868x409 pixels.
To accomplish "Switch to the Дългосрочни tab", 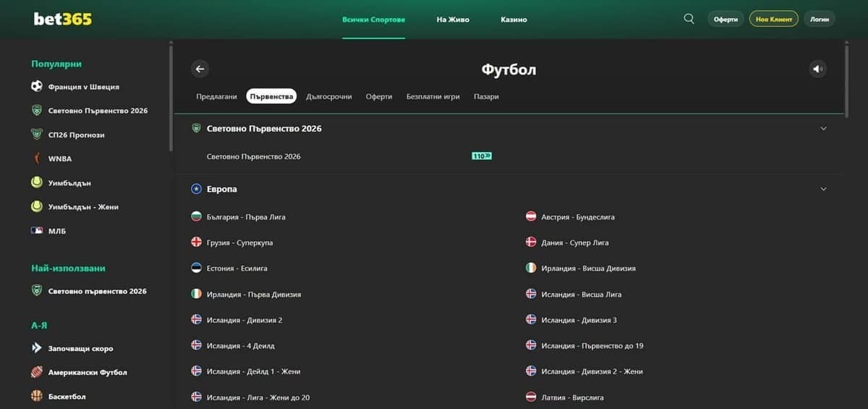I will (x=329, y=96).
